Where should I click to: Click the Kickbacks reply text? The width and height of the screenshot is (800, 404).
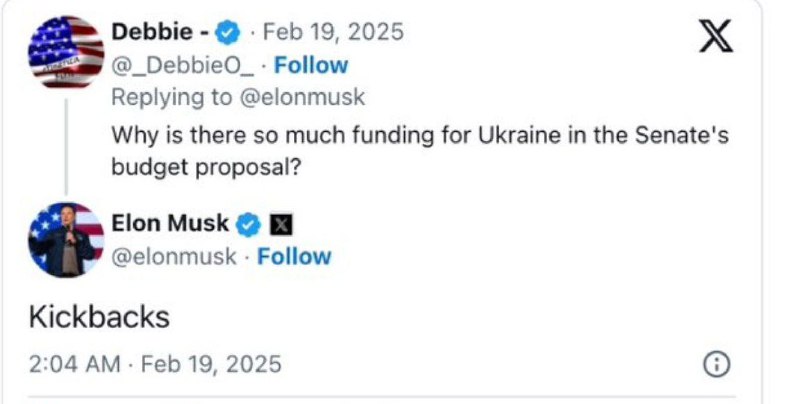98,317
